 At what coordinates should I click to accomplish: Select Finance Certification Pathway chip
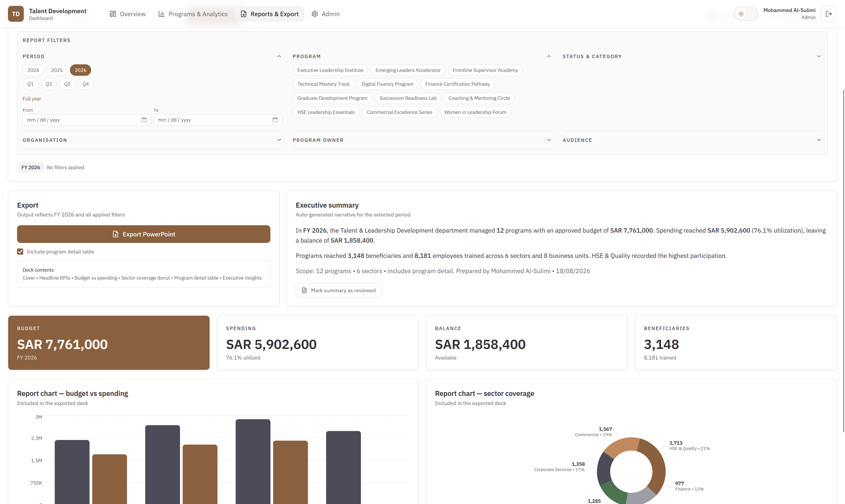(458, 84)
